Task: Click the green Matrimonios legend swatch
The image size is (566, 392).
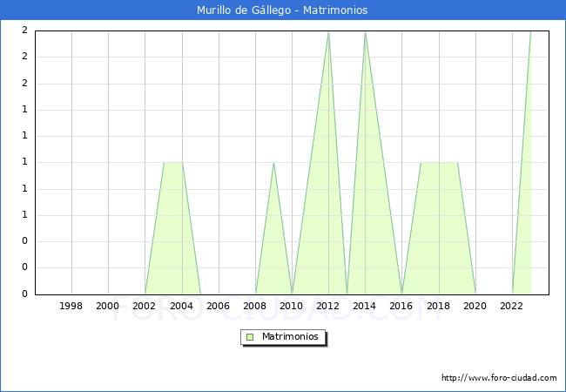Action: [250, 336]
